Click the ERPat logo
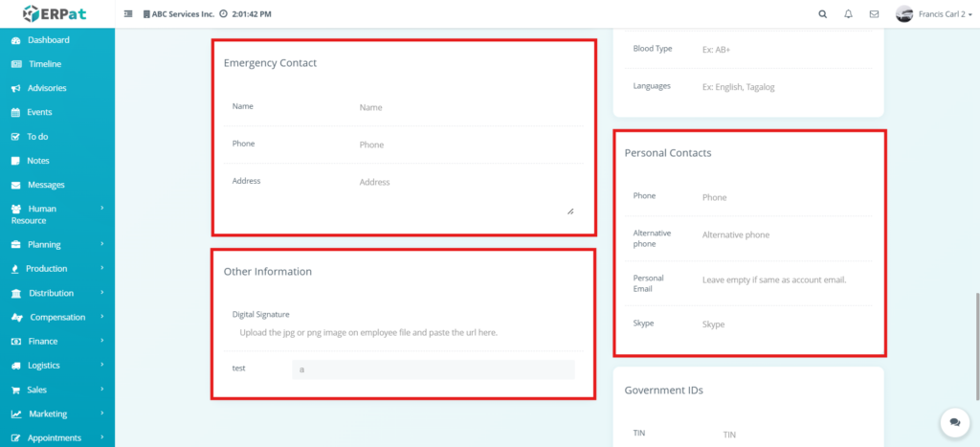This screenshot has height=447, width=980. [57, 14]
